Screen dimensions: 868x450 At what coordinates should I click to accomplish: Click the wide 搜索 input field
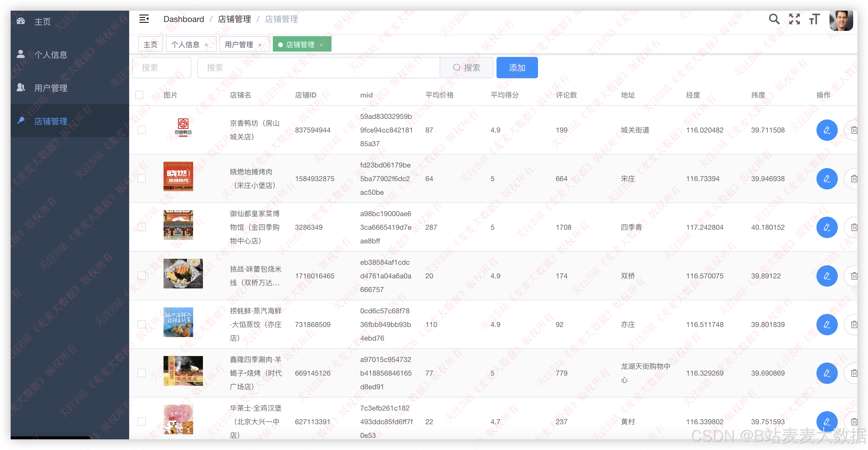tap(318, 68)
